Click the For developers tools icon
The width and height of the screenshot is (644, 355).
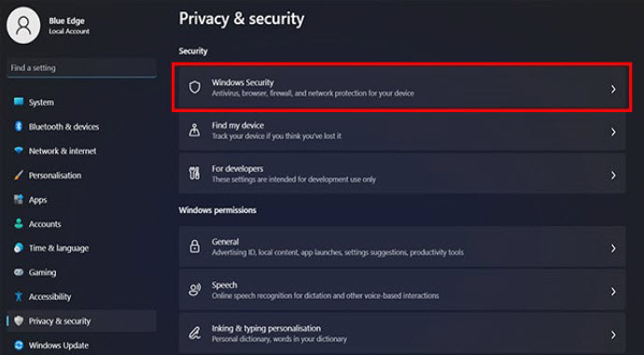[x=194, y=174]
